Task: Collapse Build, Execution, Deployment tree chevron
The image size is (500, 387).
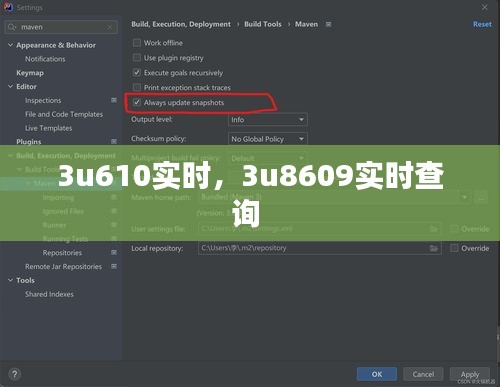Action: click(x=10, y=156)
